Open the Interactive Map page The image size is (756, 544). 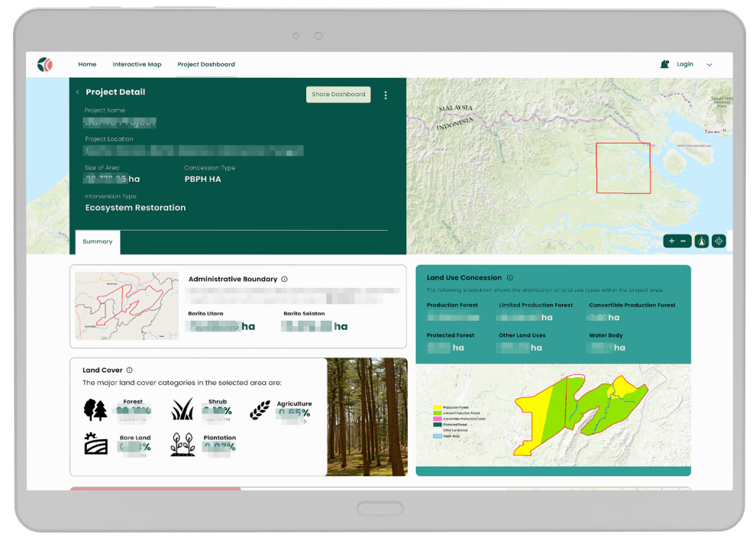[137, 65]
